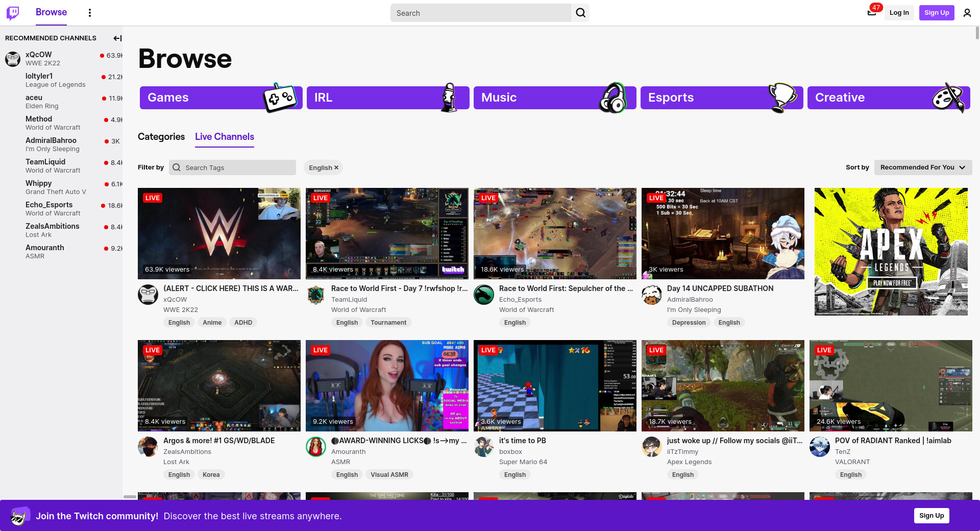Screen dimensions: 980x531
Task: Open the Games category banner
Action: [221, 98]
